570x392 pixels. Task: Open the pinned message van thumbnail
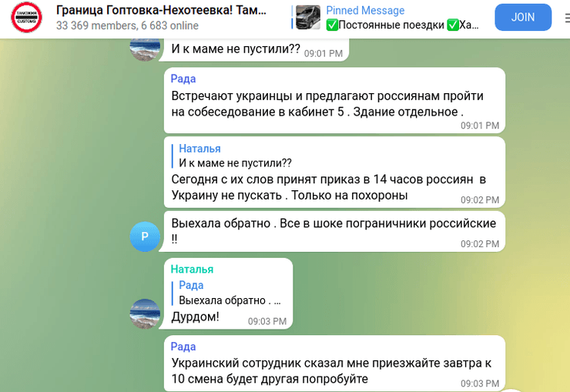pos(308,18)
